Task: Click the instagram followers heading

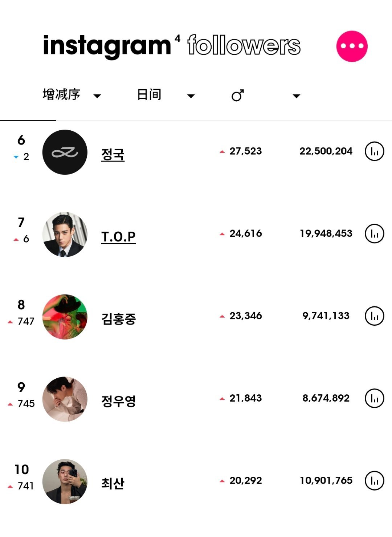Action: 172,46
